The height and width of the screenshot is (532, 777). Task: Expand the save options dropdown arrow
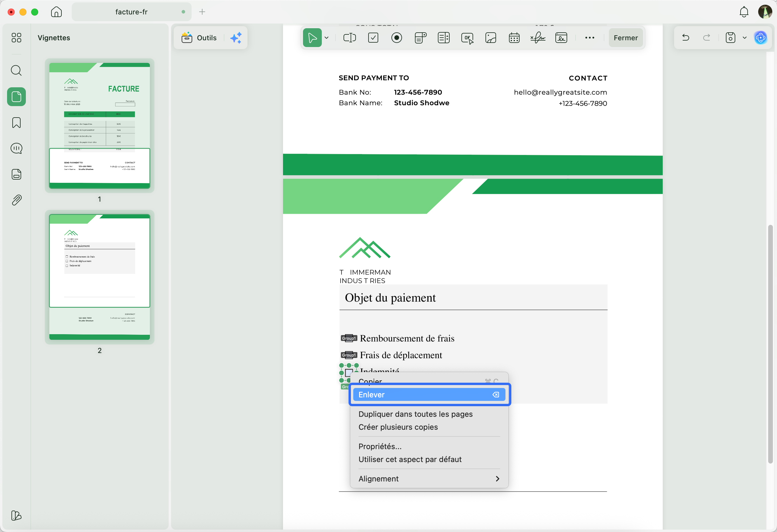(745, 38)
